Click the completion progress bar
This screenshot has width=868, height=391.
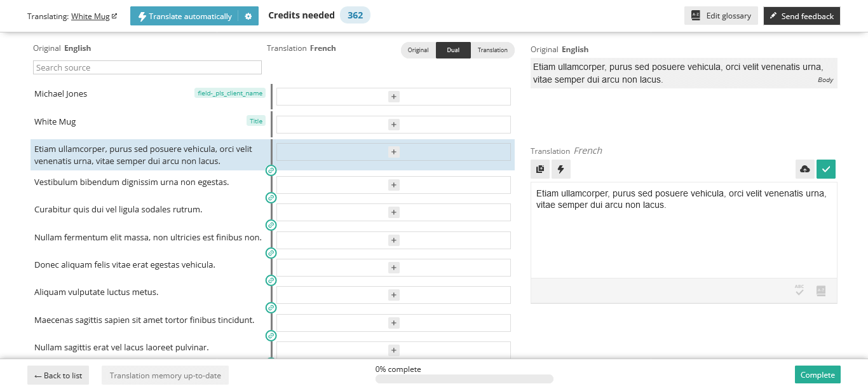[464, 379]
